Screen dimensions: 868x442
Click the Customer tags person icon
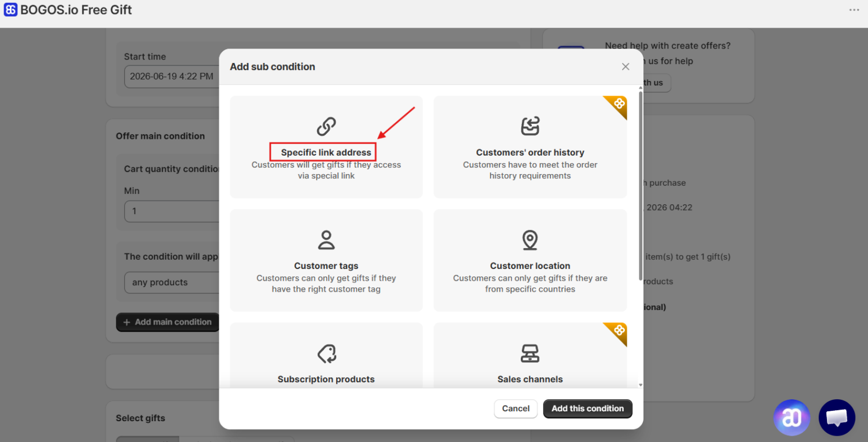click(326, 240)
